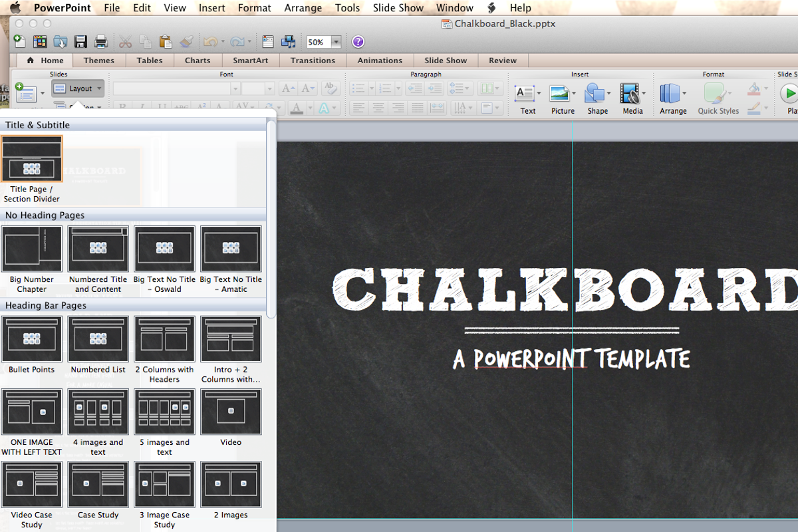Choose the 4 images and text layout

point(98,422)
